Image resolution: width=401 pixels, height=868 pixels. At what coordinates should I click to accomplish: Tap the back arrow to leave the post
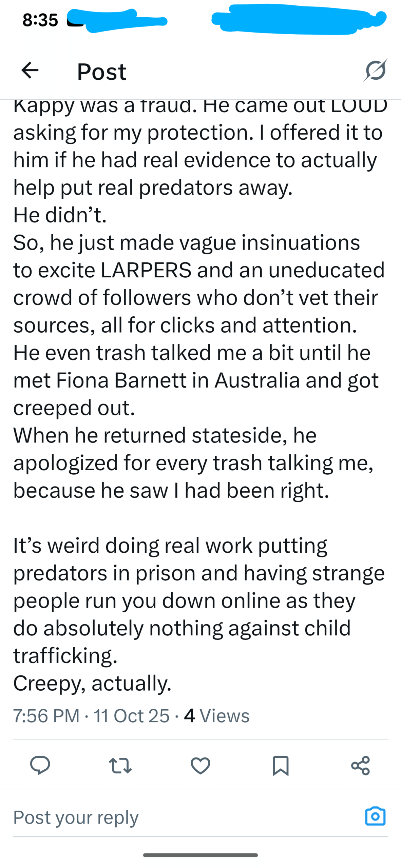[x=30, y=71]
